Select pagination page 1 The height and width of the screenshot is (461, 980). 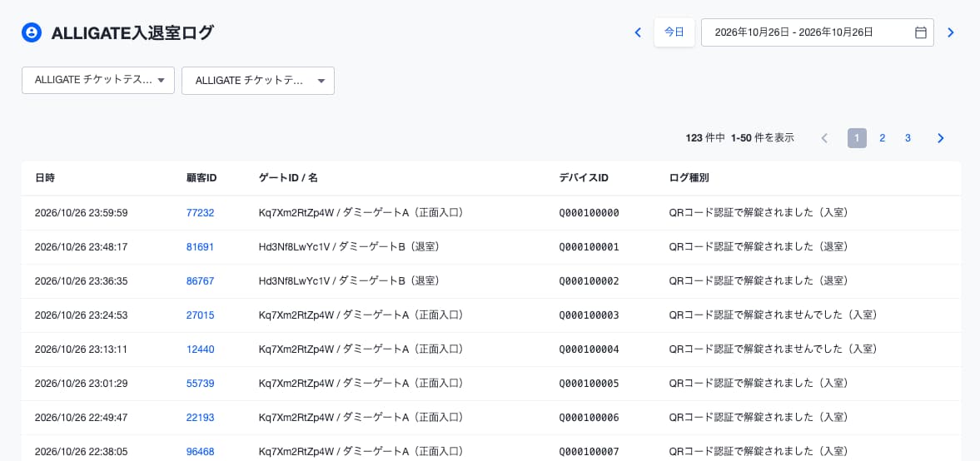857,138
